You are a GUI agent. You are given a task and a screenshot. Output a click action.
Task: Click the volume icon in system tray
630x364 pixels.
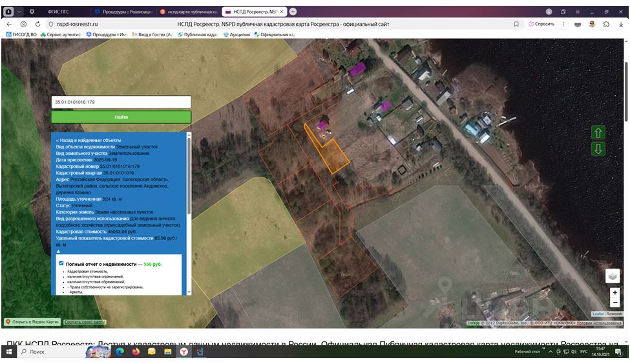[573, 352]
